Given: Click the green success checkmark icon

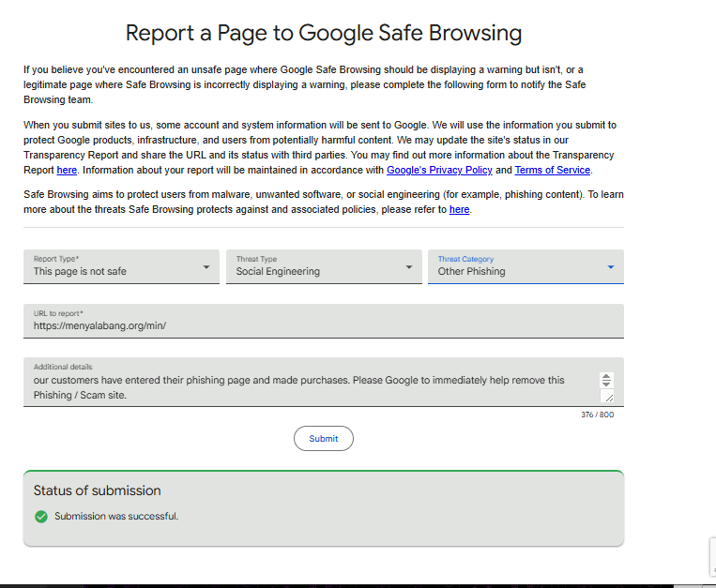Looking at the screenshot, I should coord(41,517).
